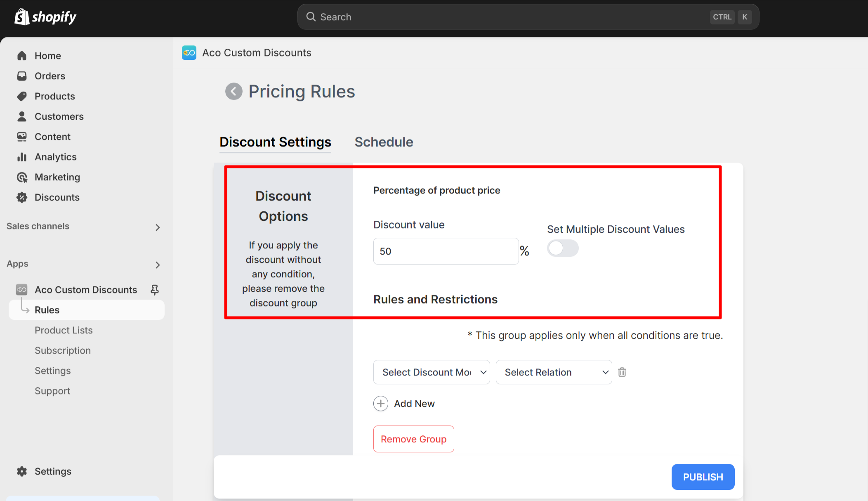Screen dimensions: 868x501
Task: Click the back arrow beside Pricing Rules
Action: 234,91
